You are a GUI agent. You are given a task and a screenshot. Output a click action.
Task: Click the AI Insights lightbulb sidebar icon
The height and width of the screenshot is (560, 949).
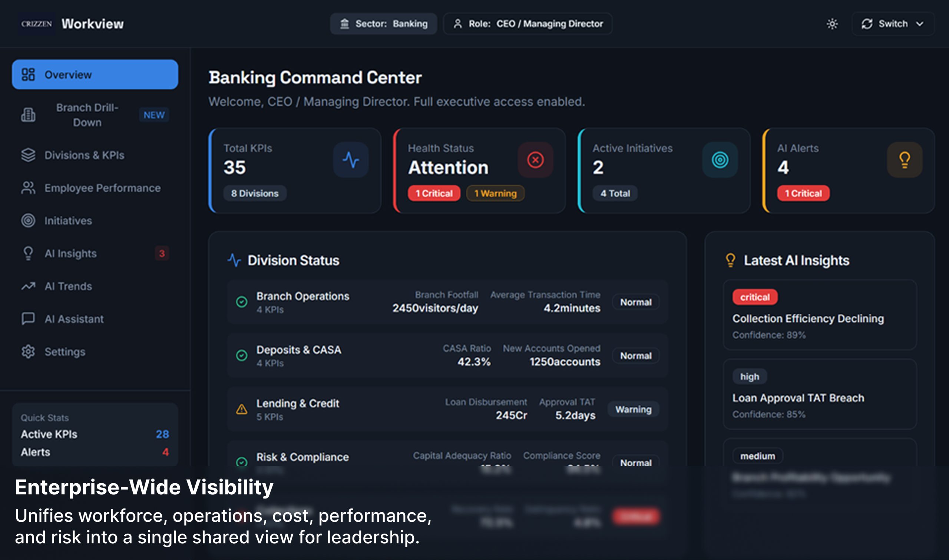point(28,253)
